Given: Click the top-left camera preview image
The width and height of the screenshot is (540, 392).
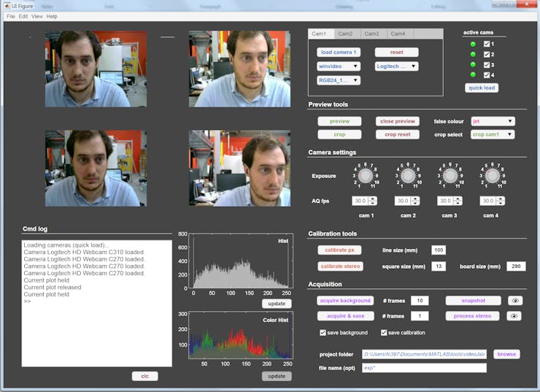Looking at the screenshot, I should (96, 69).
